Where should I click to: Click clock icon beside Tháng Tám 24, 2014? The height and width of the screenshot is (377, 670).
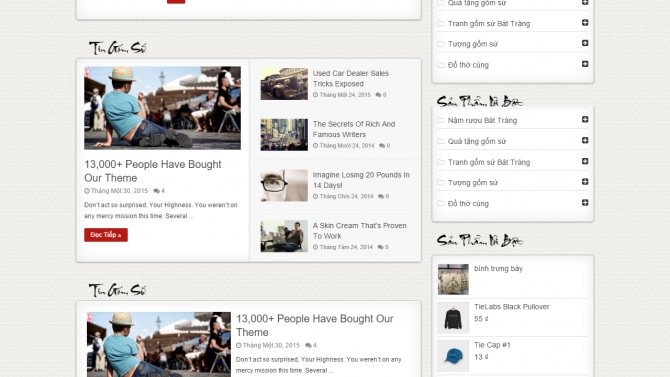pos(315,247)
